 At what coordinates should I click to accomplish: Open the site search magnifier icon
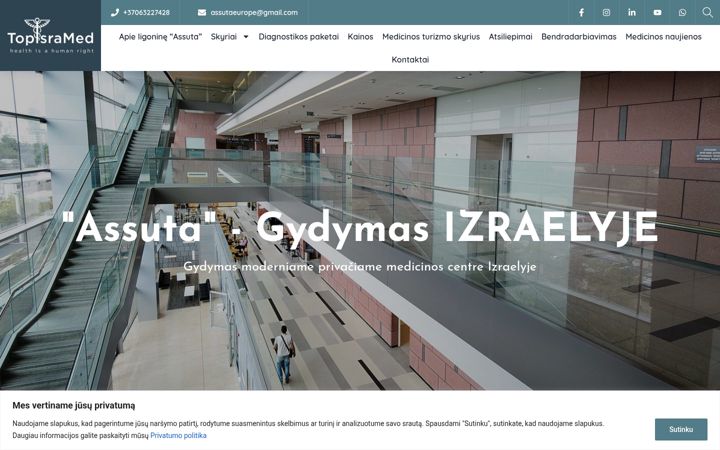(x=708, y=12)
